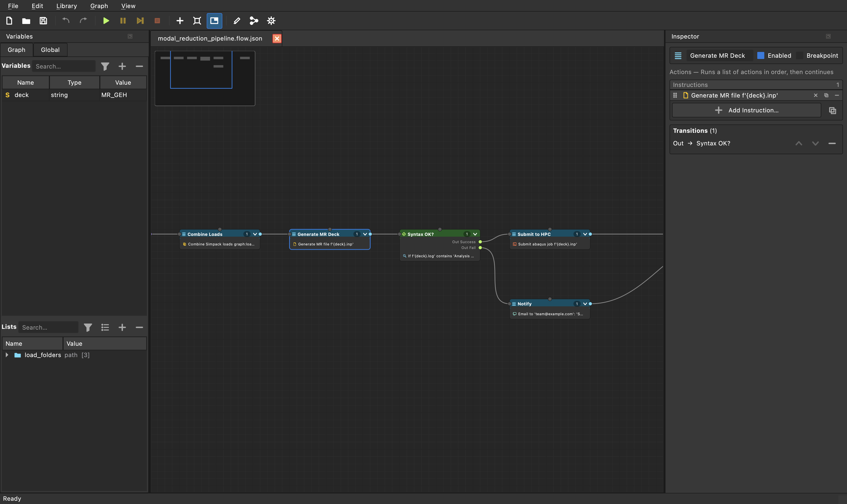Sort variables by the Name column header
Viewport: 847px width, 504px height.
pyautogui.click(x=25, y=82)
